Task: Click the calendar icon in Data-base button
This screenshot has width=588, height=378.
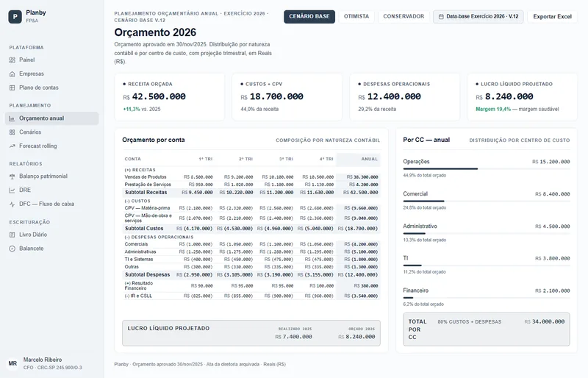Action: [x=441, y=16]
